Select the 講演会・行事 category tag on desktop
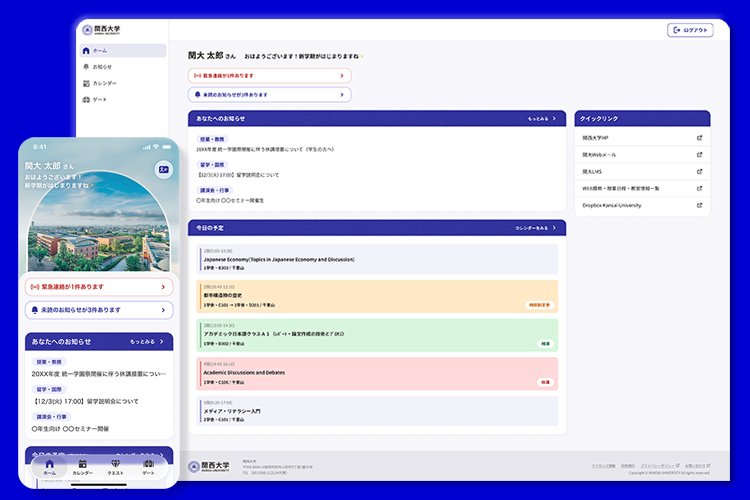750x500 pixels. point(214,190)
